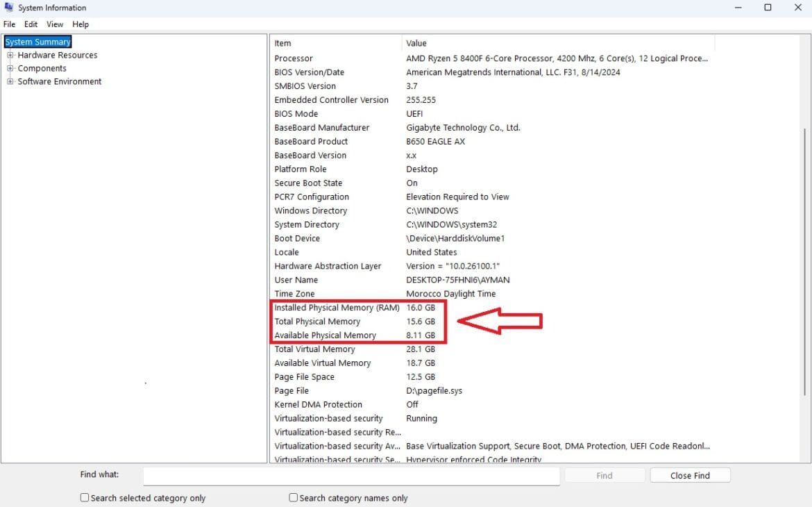812x507 pixels.
Task: Click the Elevation Required to View value
Action: coord(457,197)
